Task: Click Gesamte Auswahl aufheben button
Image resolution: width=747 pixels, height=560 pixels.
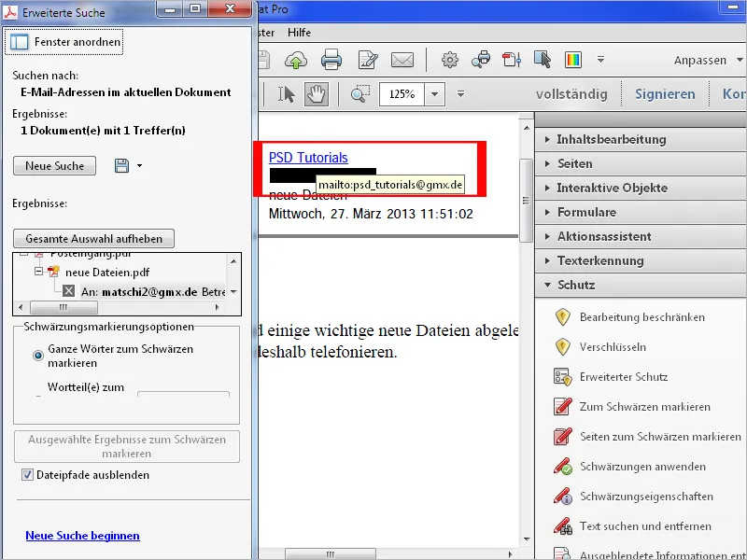Action: [x=94, y=239]
